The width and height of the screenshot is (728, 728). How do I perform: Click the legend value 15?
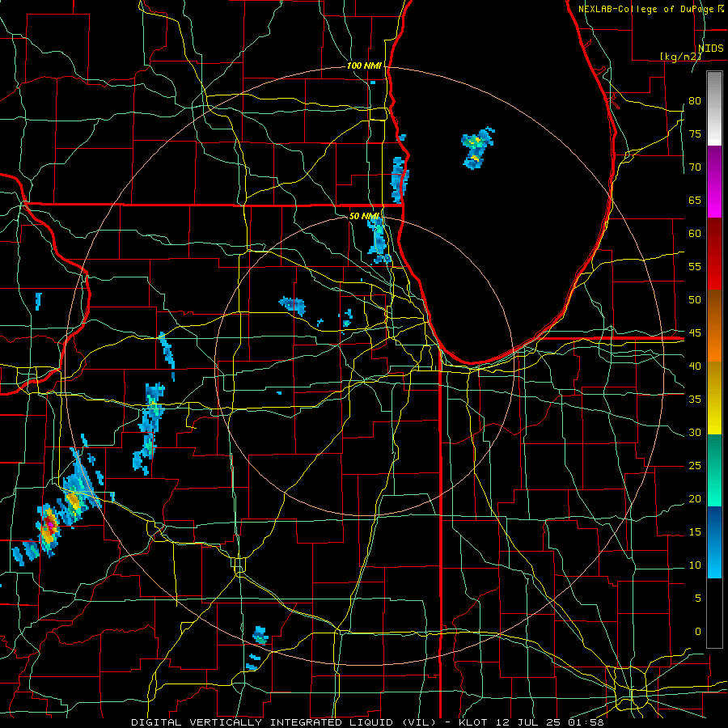point(695,532)
